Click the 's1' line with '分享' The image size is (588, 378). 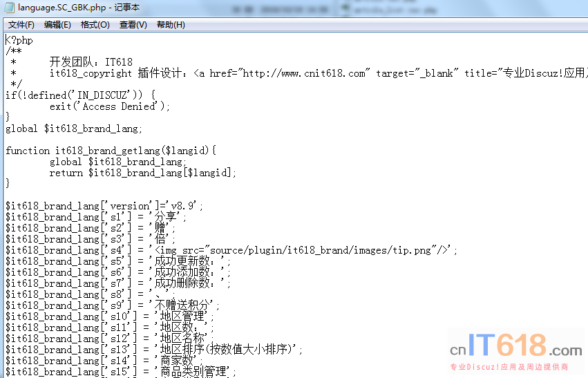tap(95, 217)
